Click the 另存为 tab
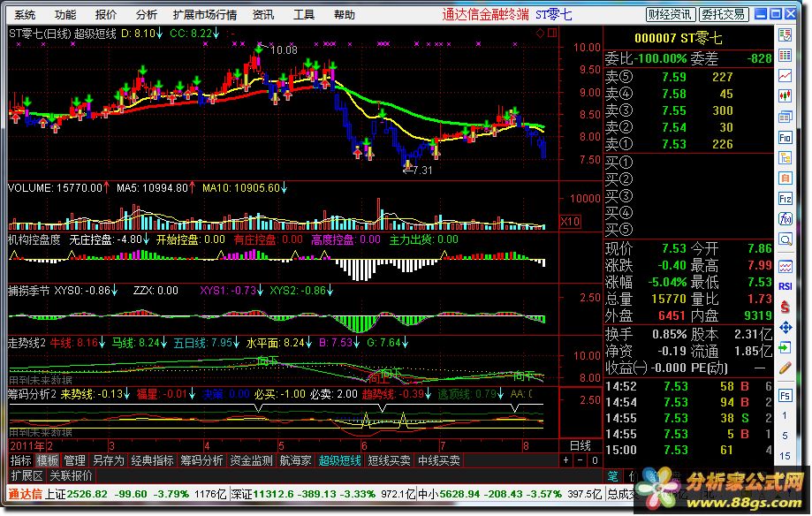Image resolution: width=812 pixels, height=516 pixels. pos(108,460)
